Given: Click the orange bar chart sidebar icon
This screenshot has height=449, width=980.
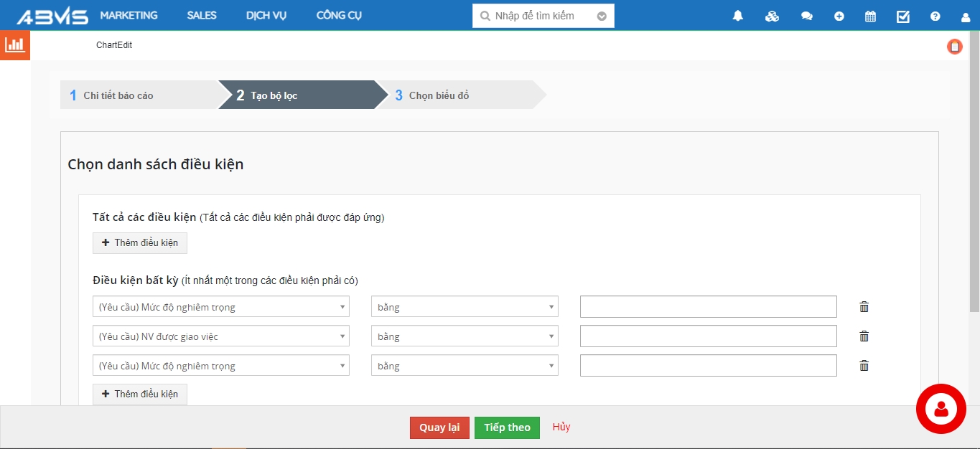Looking at the screenshot, I should click(x=14, y=45).
